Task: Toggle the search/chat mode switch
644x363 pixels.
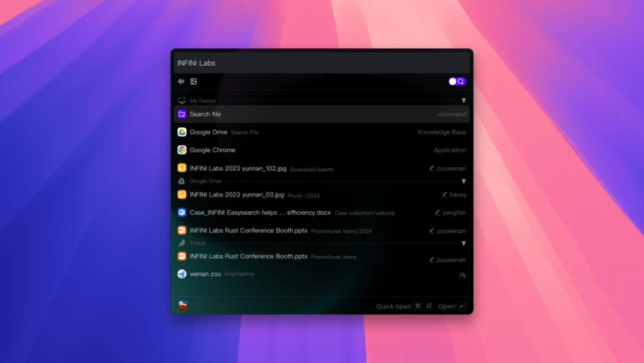Action: 457,81
